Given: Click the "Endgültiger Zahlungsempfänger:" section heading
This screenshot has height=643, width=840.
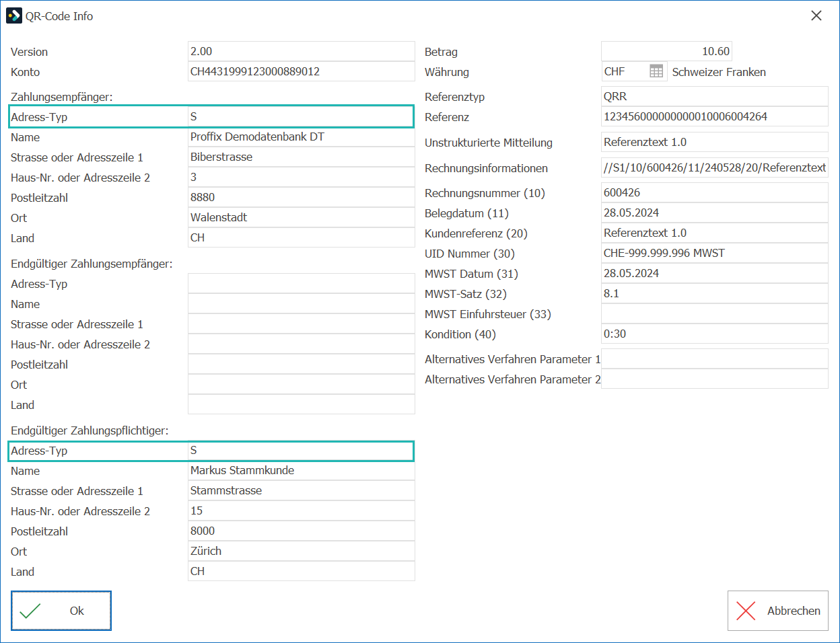Looking at the screenshot, I should [x=92, y=264].
